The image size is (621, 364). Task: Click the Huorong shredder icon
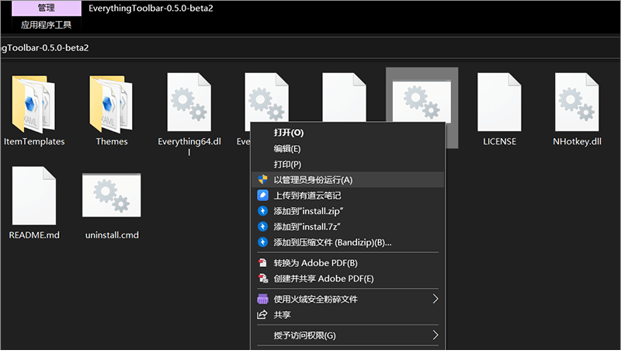[x=262, y=299]
